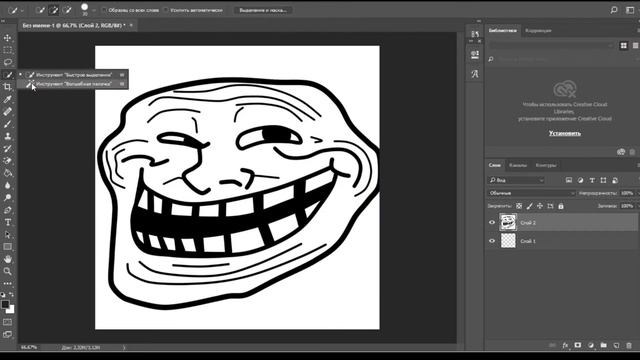Select the Pen tool
This screenshot has width=640, height=360.
(7, 210)
